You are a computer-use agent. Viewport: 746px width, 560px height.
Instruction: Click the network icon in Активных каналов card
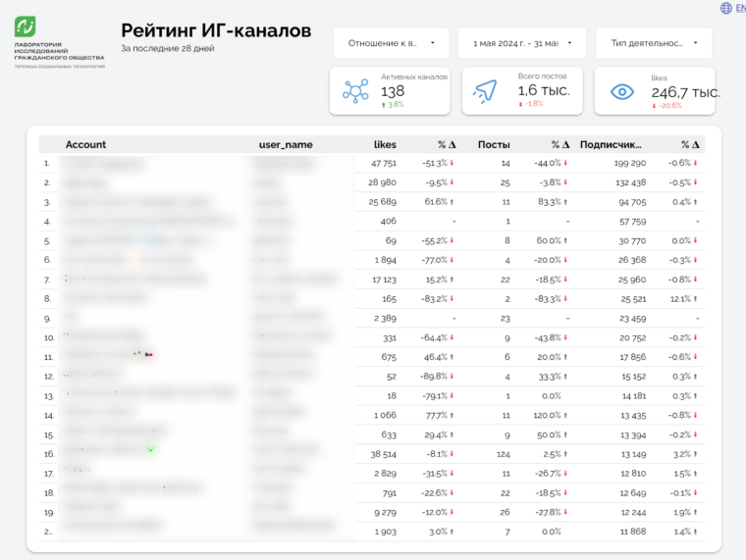coord(354,91)
